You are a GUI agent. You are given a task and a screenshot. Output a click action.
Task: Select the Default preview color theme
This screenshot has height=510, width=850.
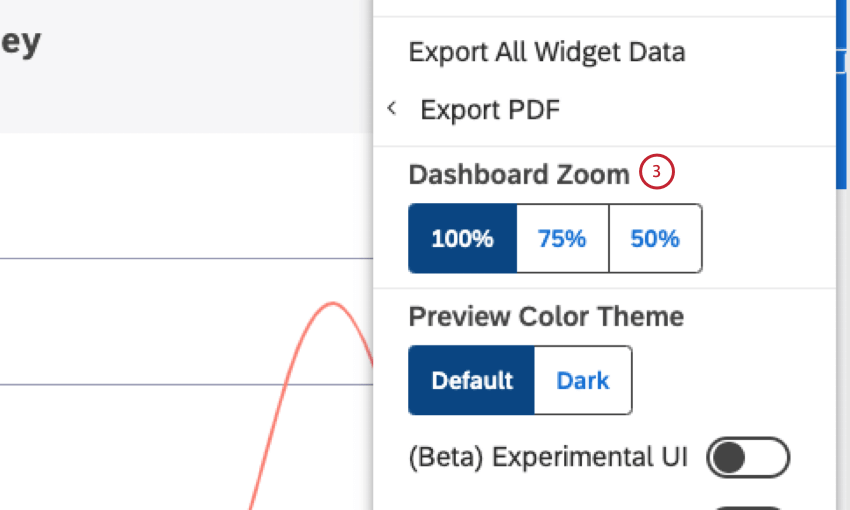coord(471,381)
